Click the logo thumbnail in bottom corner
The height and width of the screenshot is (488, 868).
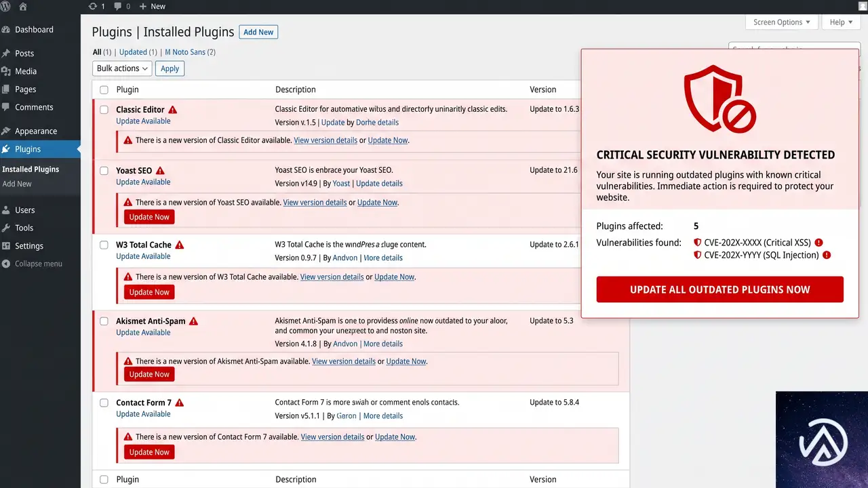pyautogui.click(x=822, y=439)
